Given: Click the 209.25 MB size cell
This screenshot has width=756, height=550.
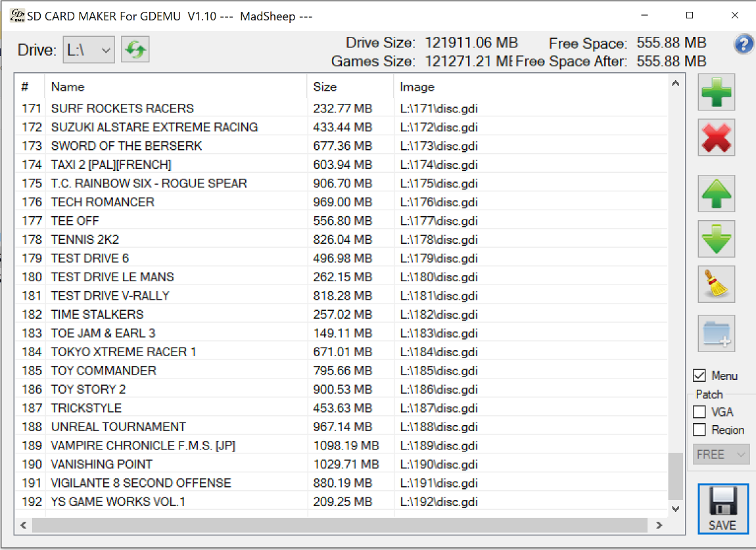Looking at the screenshot, I should coord(343,502).
